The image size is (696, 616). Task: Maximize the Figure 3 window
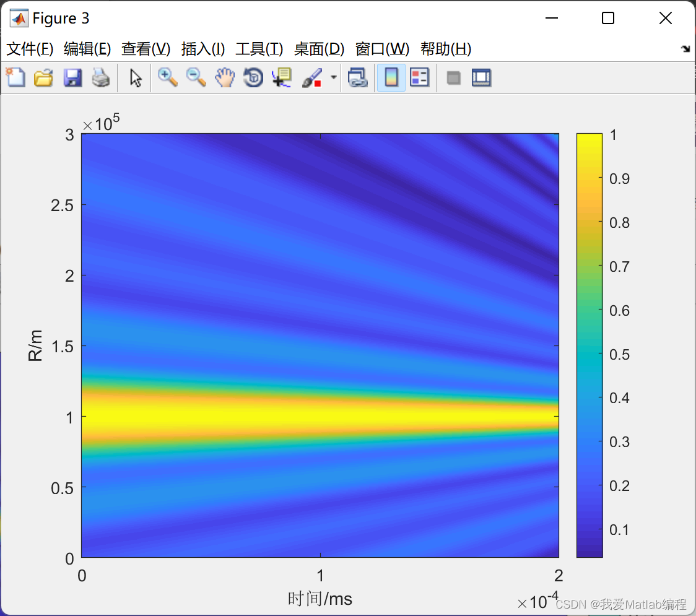[608, 18]
